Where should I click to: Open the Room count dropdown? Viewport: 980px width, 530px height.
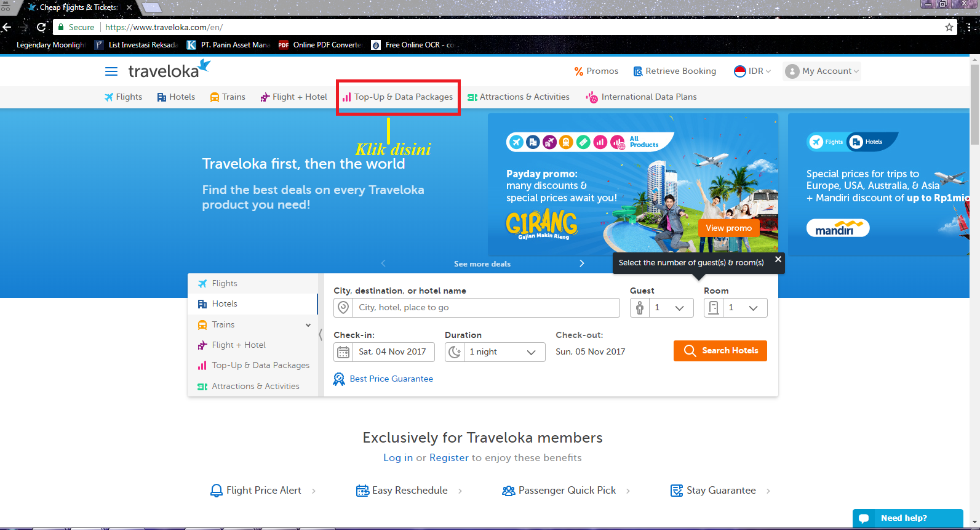[753, 308]
